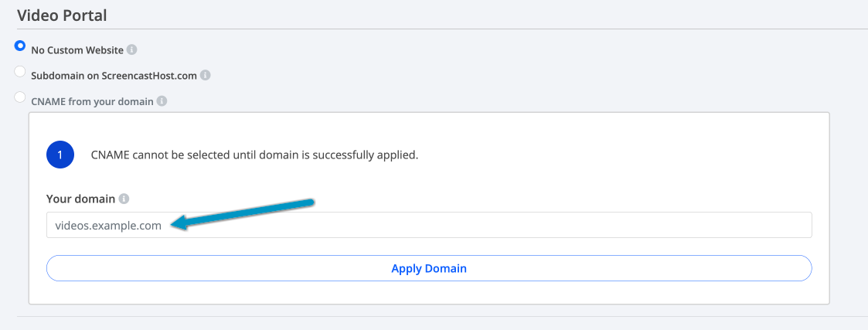Click the teal arrow annotation graphic

[x=243, y=214]
